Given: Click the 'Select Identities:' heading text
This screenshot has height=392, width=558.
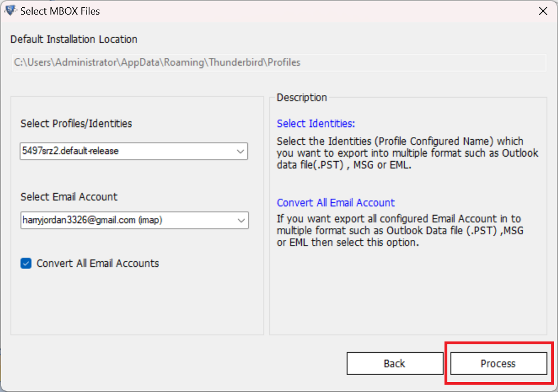Looking at the screenshot, I should pyautogui.click(x=316, y=124).
